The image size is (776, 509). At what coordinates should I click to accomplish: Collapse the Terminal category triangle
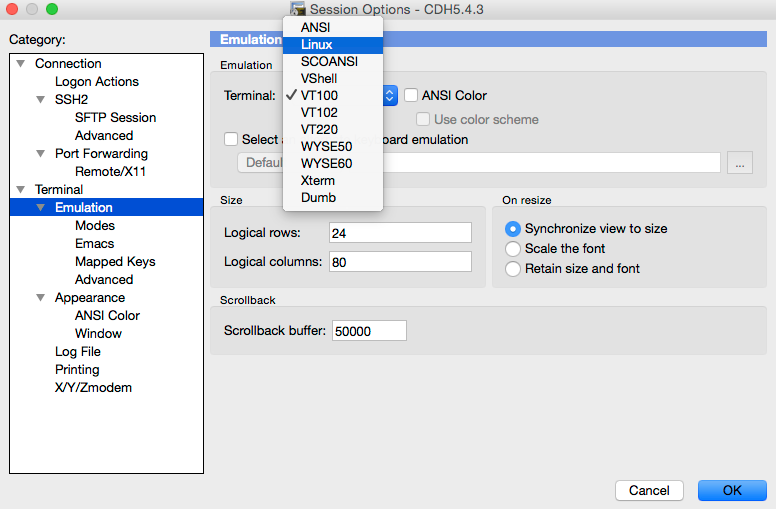click(x=21, y=190)
